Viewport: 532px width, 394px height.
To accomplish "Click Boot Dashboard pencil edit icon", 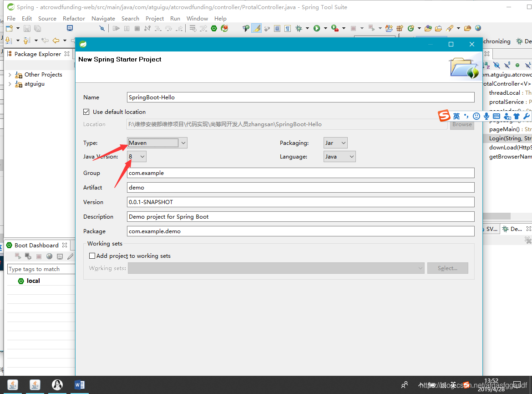I will [x=70, y=256].
